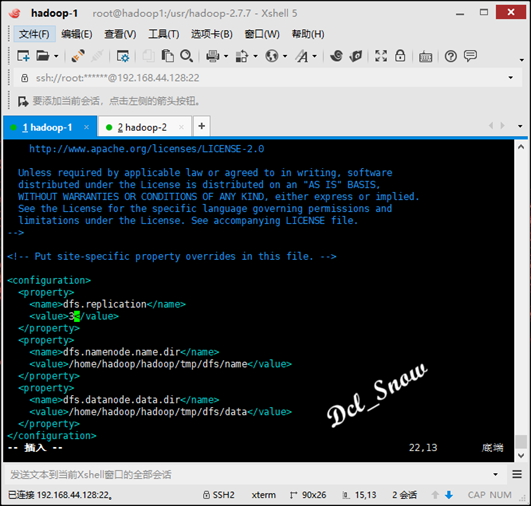Expand the address bar dropdown arrow
Viewport: 531px width, 506px height.
click(x=510, y=78)
